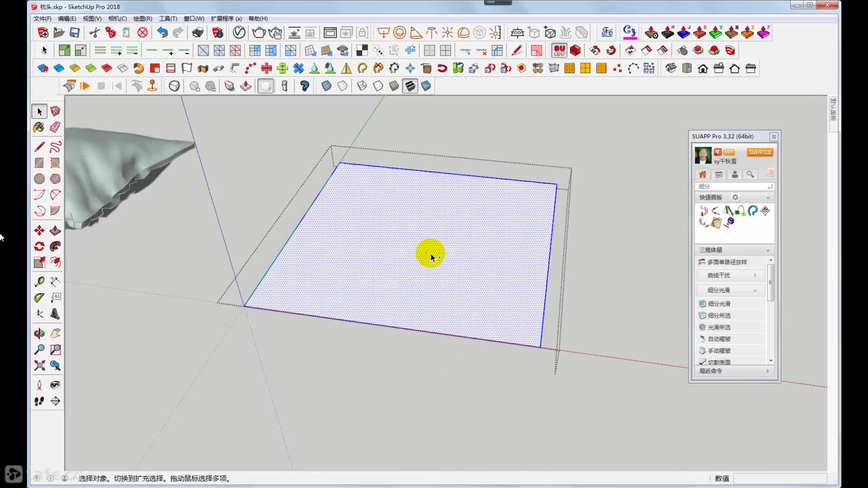Select the Walk footprints tool
The width and height of the screenshot is (868, 488).
coord(39,401)
